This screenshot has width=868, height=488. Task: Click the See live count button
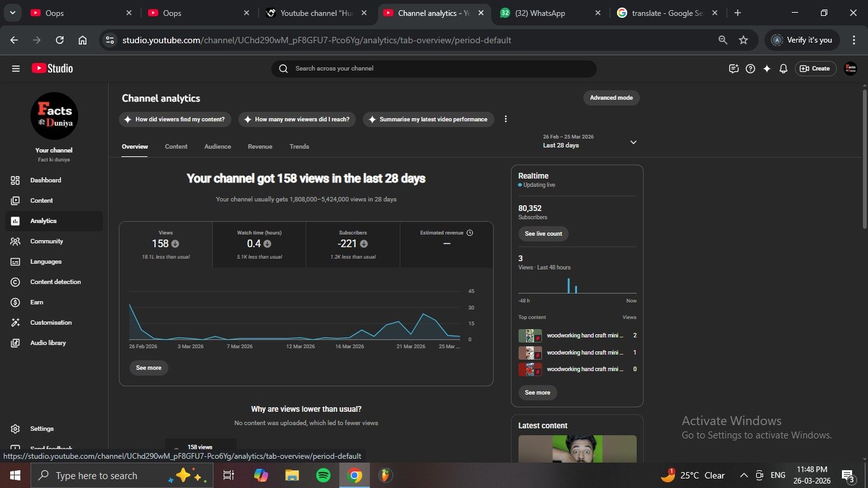point(543,234)
